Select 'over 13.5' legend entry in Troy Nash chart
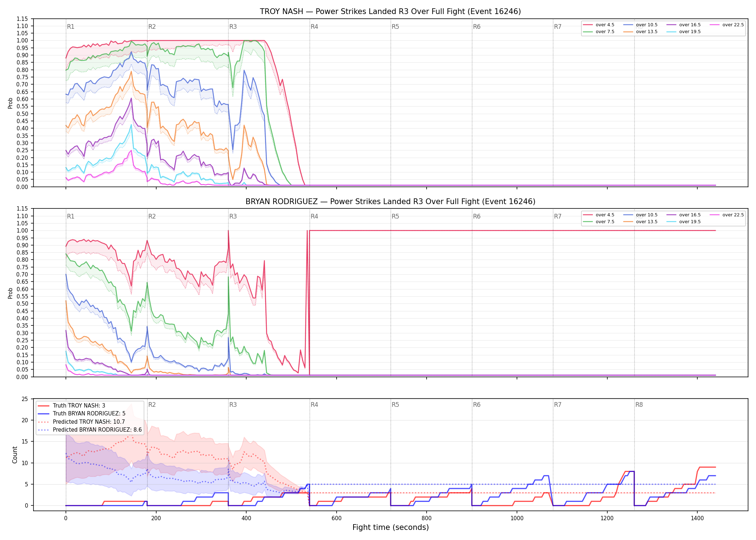756x540 pixels. [x=640, y=32]
